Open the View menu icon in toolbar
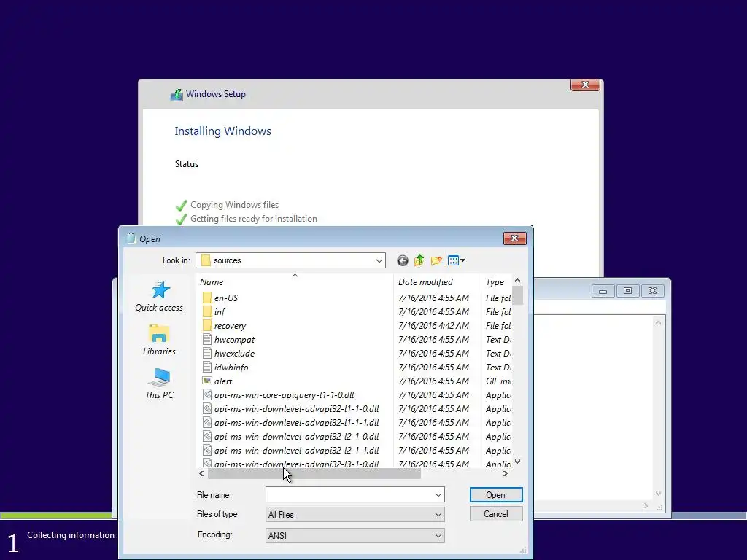 (x=456, y=260)
